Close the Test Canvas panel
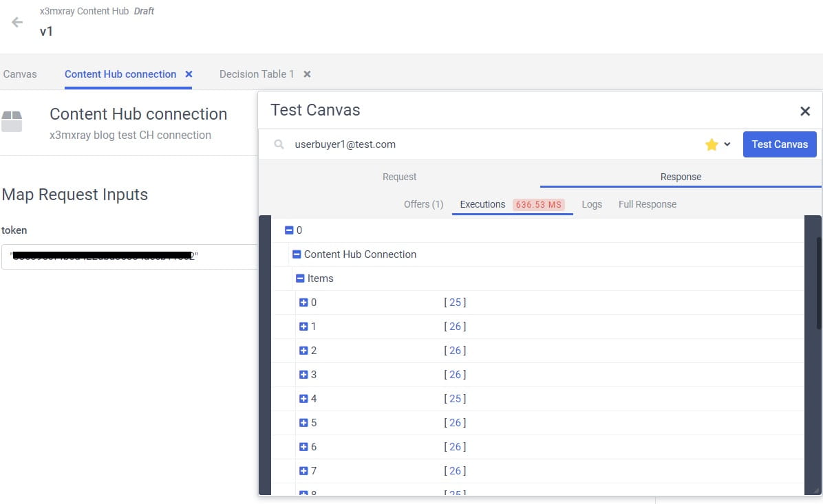 (x=804, y=111)
